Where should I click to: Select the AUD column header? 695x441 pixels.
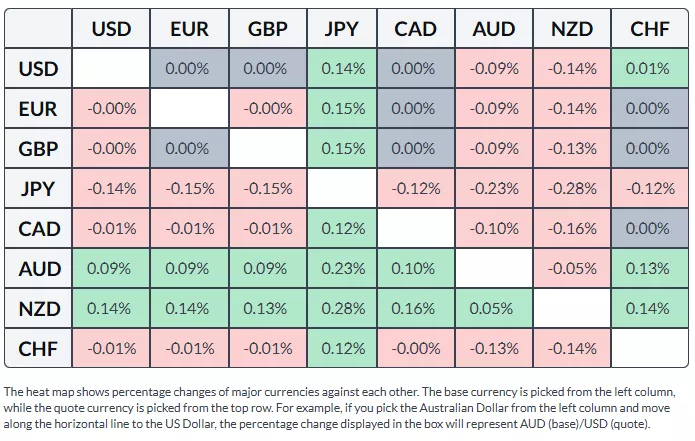[494, 30]
